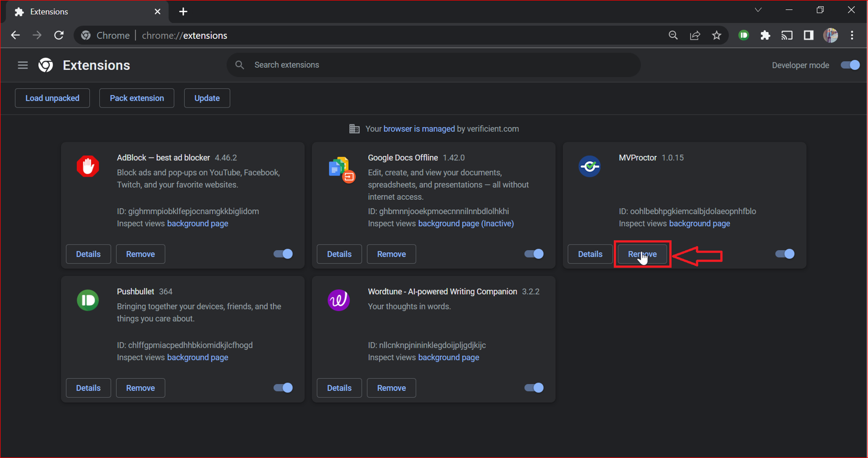Share this page icon in address bar
868x458 pixels.
pos(695,35)
